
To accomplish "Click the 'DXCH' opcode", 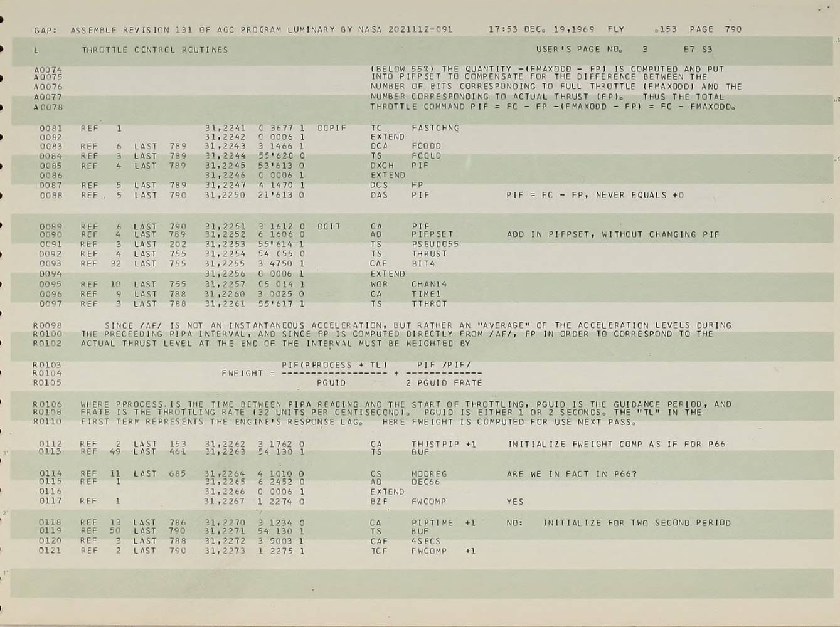I will coord(382,166).
